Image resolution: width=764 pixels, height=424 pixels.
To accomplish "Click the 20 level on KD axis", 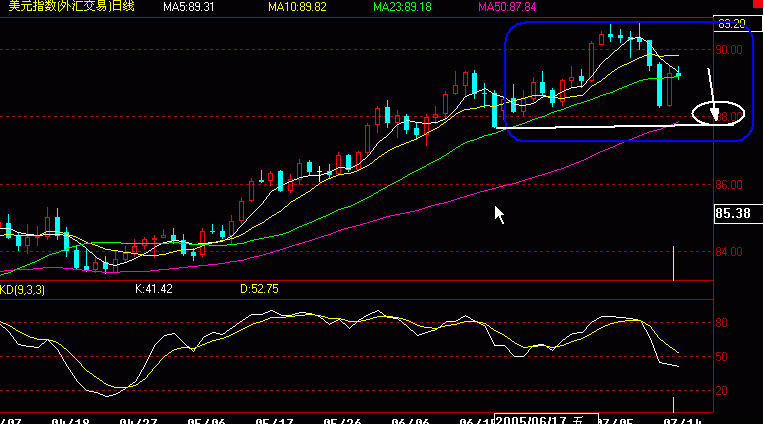I will tap(722, 390).
